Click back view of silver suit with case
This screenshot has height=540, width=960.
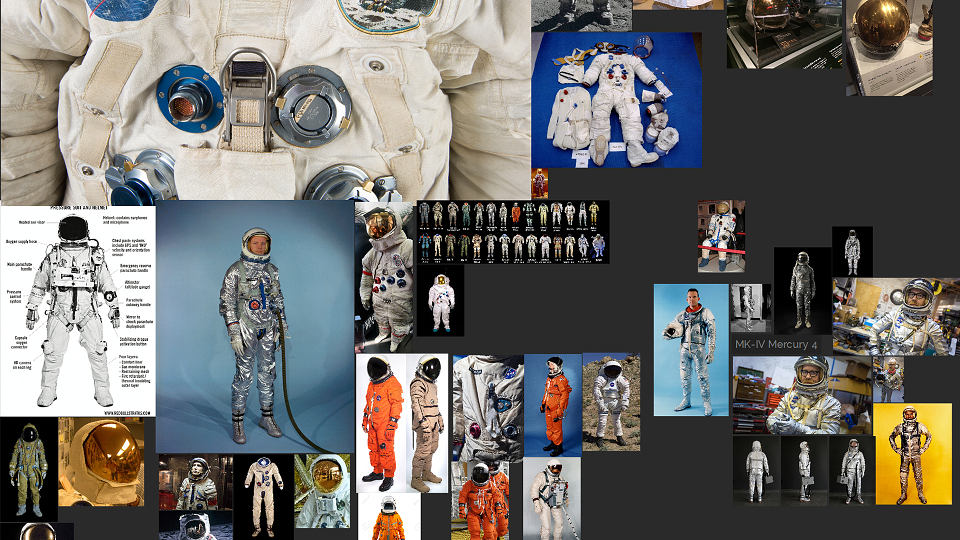pos(757,470)
